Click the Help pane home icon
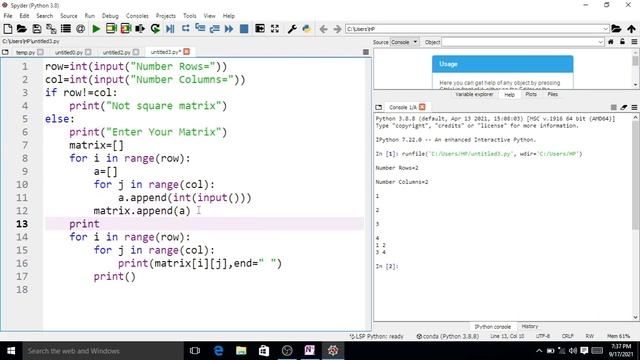Screen dimensions: 640x360 (611, 42)
